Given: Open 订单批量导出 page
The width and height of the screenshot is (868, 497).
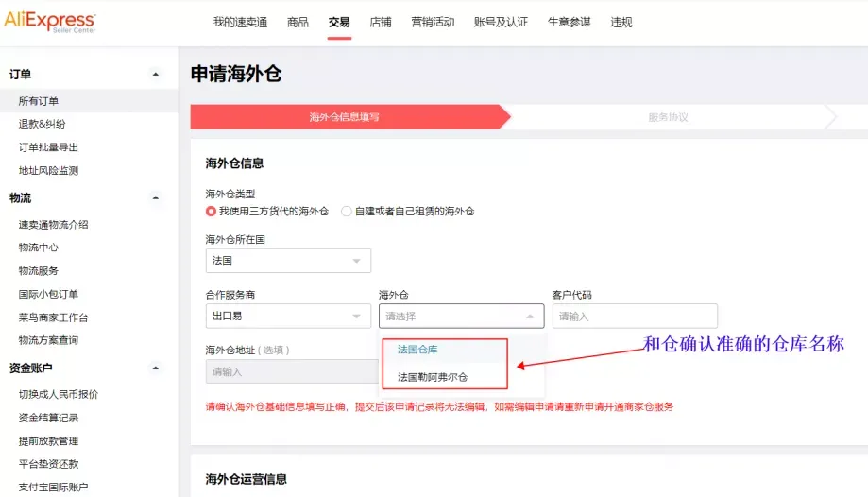Looking at the screenshot, I should pos(48,146).
